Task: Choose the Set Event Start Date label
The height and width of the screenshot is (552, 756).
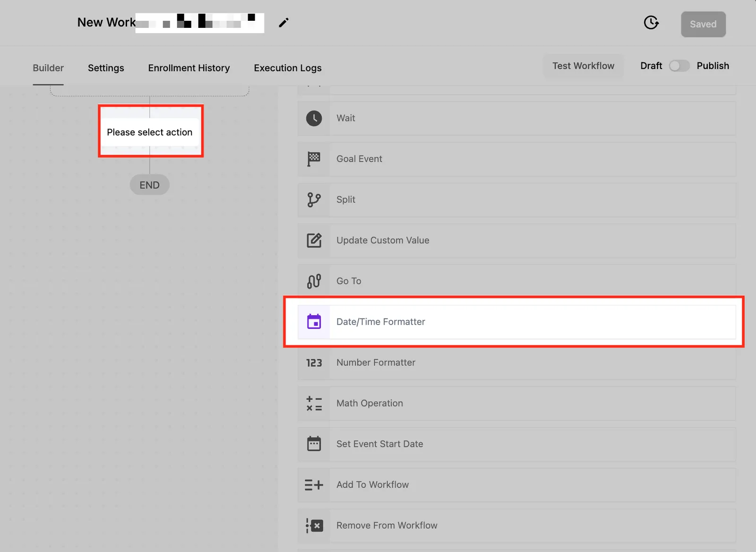Action: [379, 444]
